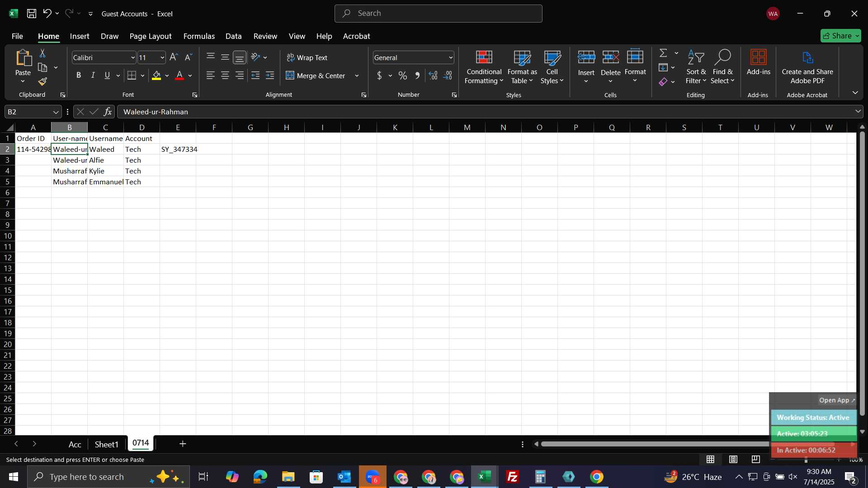Screen dimensions: 868x488
Task: Set Middle Align vertical alignment
Action: coord(225,57)
